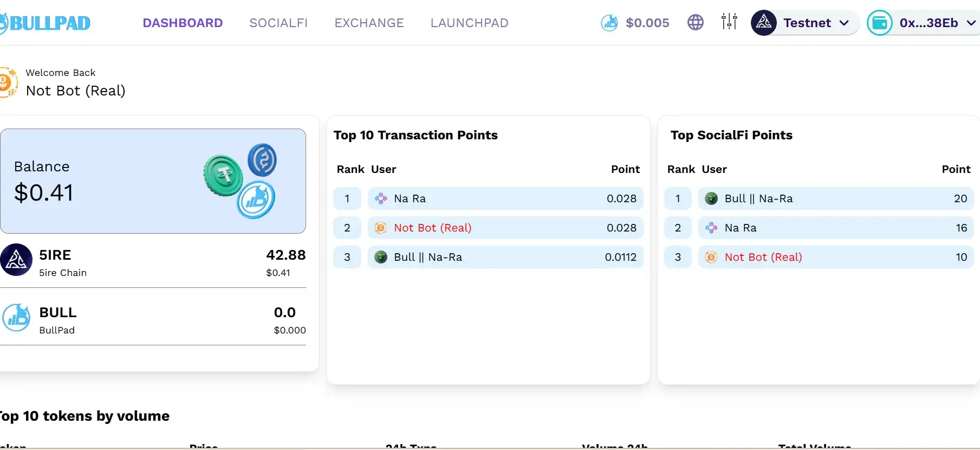Expand the Testnet network dropdown
Screen dimensions: 980x450
(843, 23)
